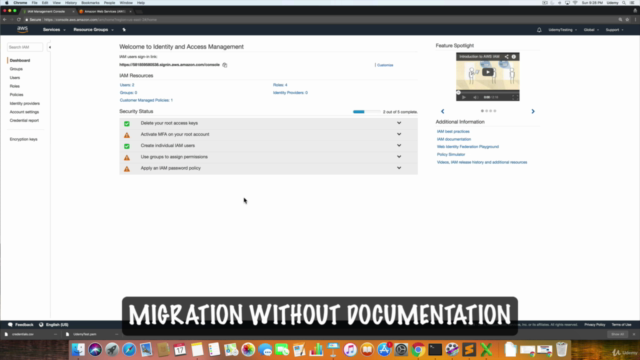Open Encryption keys in the sidebar
The height and width of the screenshot is (360, 640).
pyautogui.click(x=23, y=139)
